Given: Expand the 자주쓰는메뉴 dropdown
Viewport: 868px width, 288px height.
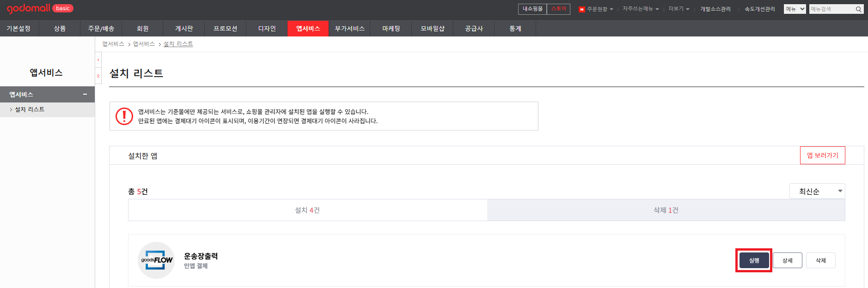Looking at the screenshot, I should (x=641, y=9).
